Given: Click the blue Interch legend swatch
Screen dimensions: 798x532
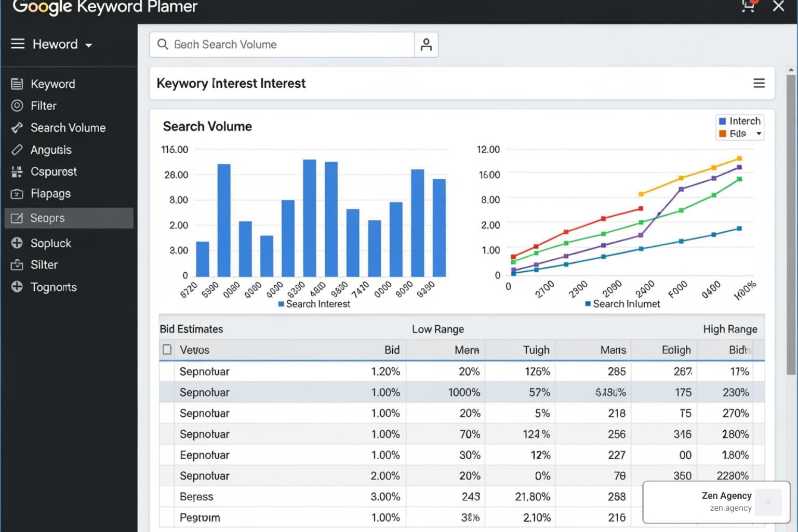Looking at the screenshot, I should 722,121.
